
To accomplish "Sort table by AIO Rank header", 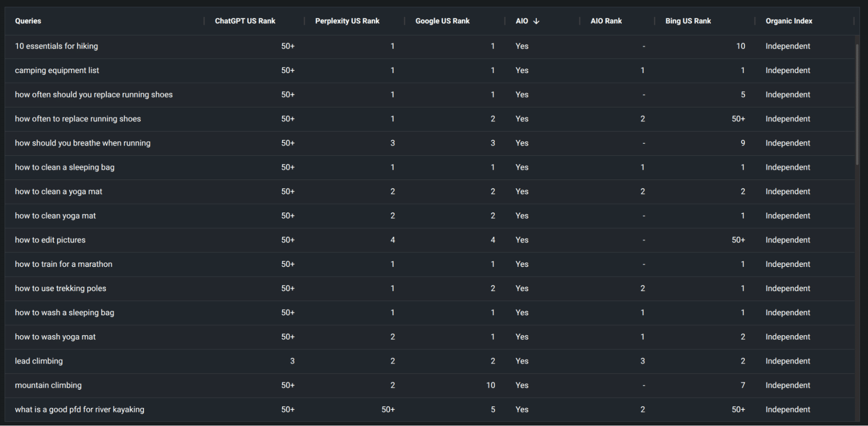I will (x=606, y=21).
